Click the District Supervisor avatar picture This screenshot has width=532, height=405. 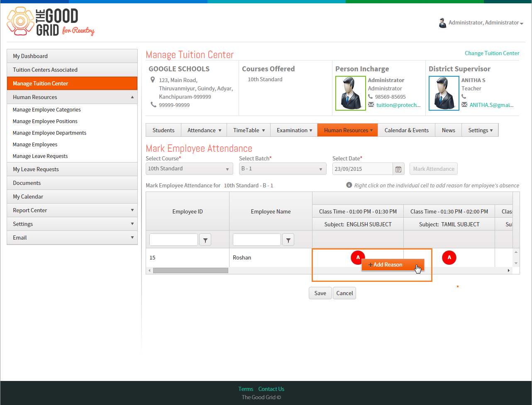444,93
